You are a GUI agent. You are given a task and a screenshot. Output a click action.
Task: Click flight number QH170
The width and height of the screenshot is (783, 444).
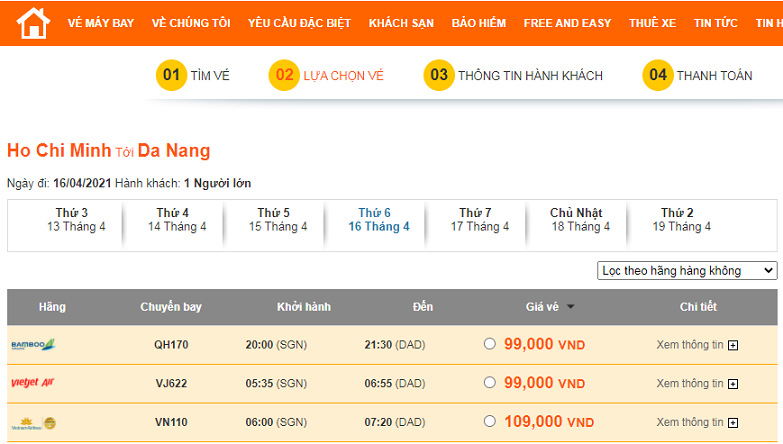(171, 345)
